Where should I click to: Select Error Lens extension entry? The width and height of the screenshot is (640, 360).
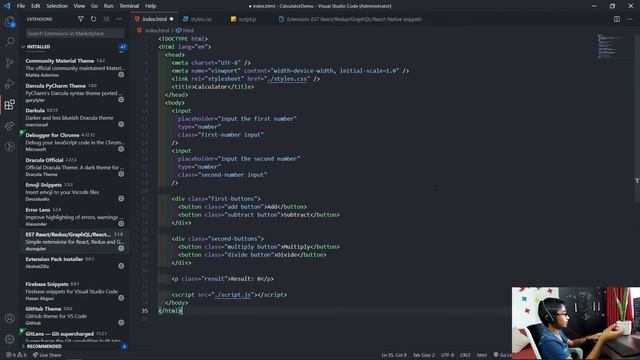pyautogui.click(x=73, y=217)
